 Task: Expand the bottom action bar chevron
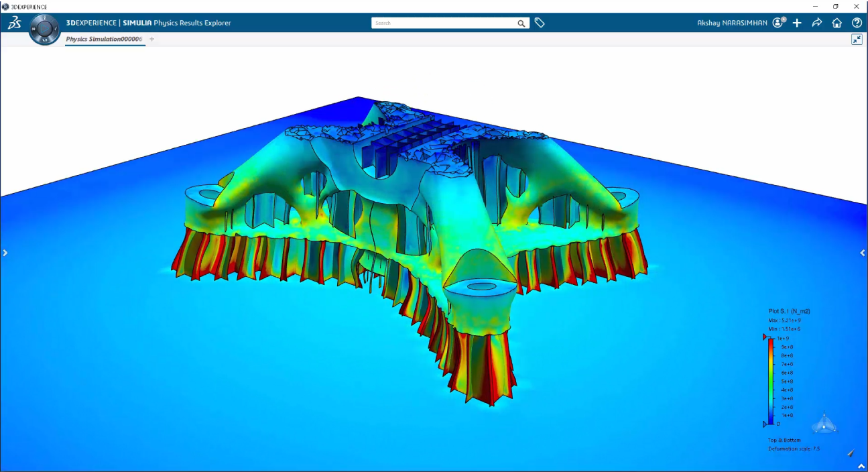[x=861, y=466]
